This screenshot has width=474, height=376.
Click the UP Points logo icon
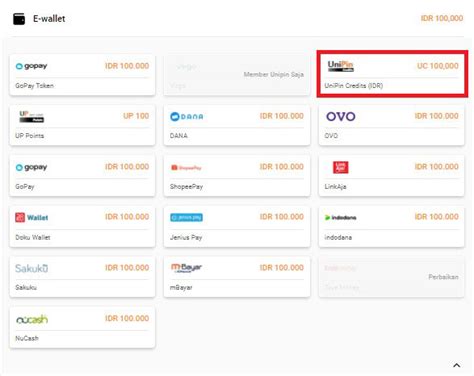tap(31, 116)
